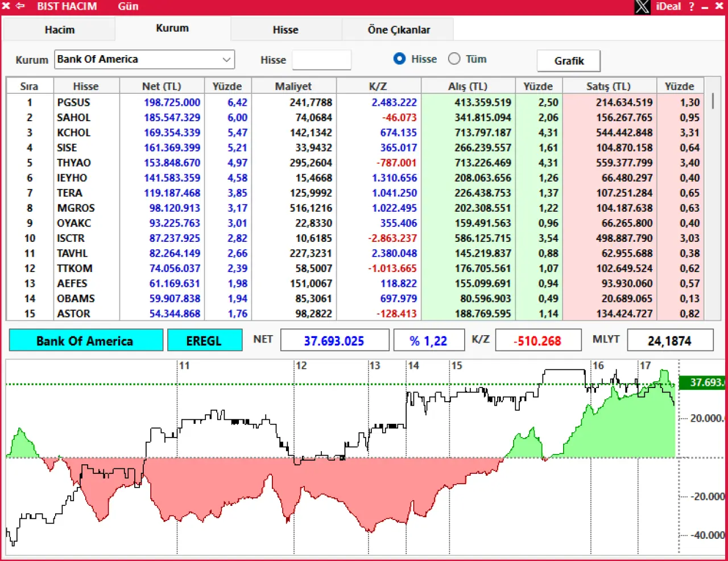This screenshot has height=561, width=728.
Task: Sort by the Maliyet column header
Action: (293, 86)
